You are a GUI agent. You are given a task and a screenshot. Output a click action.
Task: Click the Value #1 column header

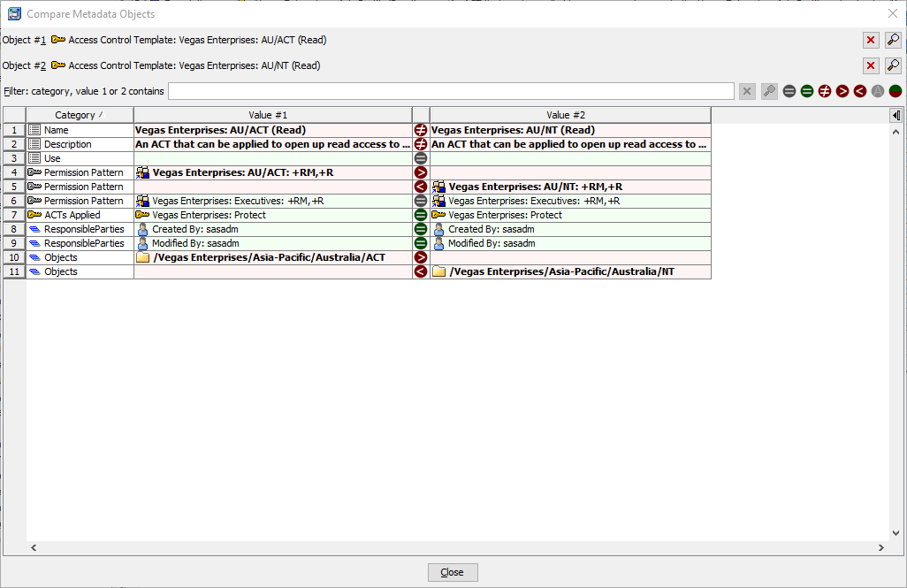coord(273,115)
